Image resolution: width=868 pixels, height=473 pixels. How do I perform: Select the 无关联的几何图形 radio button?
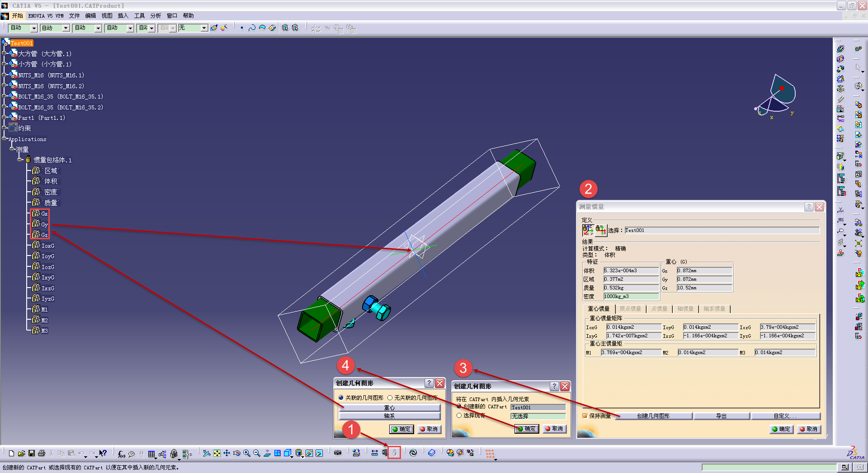pyautogui.click(x=390, y=398)
